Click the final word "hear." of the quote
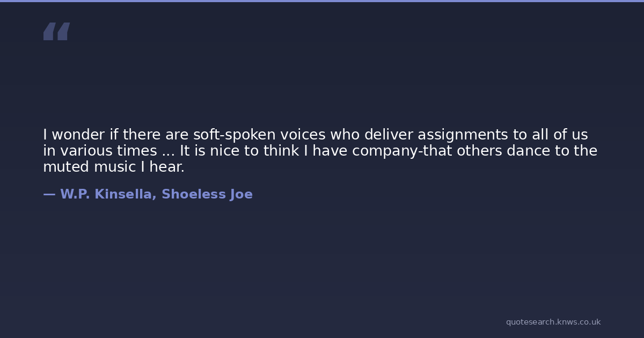Screen dimensions: 644x338 click(x=167, y=167)
